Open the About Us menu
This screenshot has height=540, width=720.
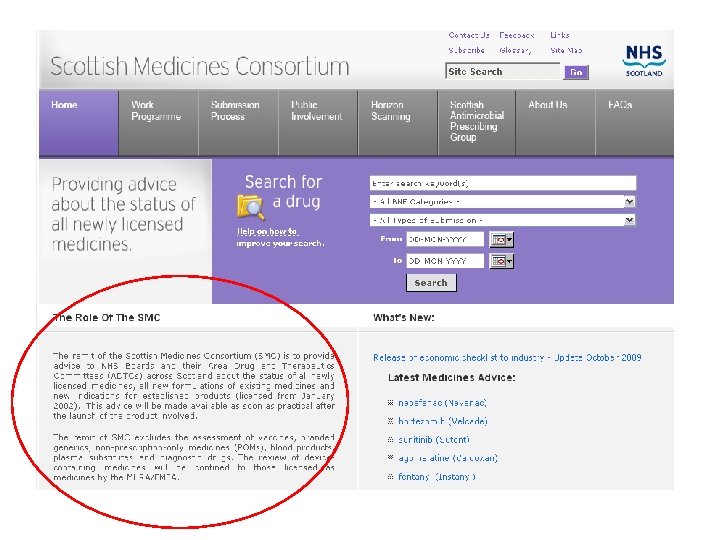click(x=556, y=123)
